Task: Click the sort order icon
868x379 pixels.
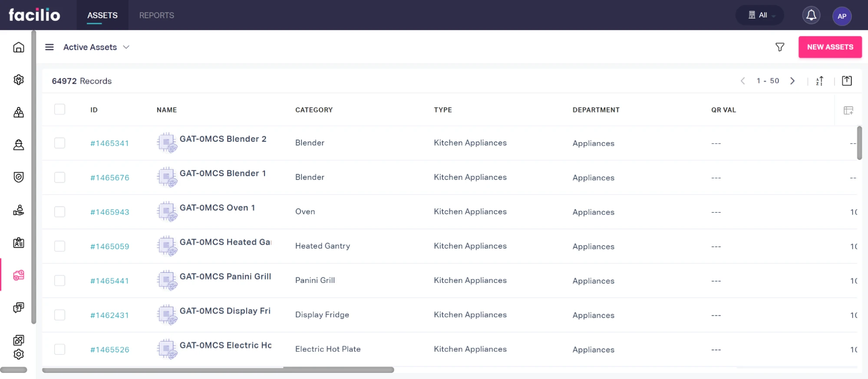Action: coord(819,81)
